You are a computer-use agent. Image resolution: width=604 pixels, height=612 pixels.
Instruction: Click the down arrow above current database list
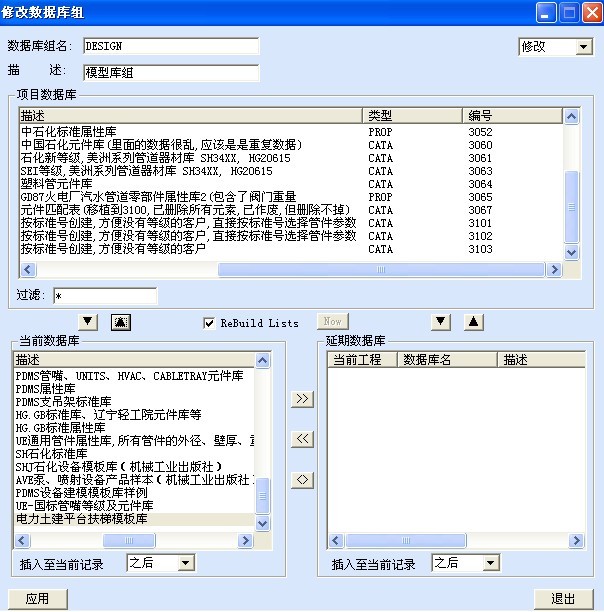click(88, 322)
